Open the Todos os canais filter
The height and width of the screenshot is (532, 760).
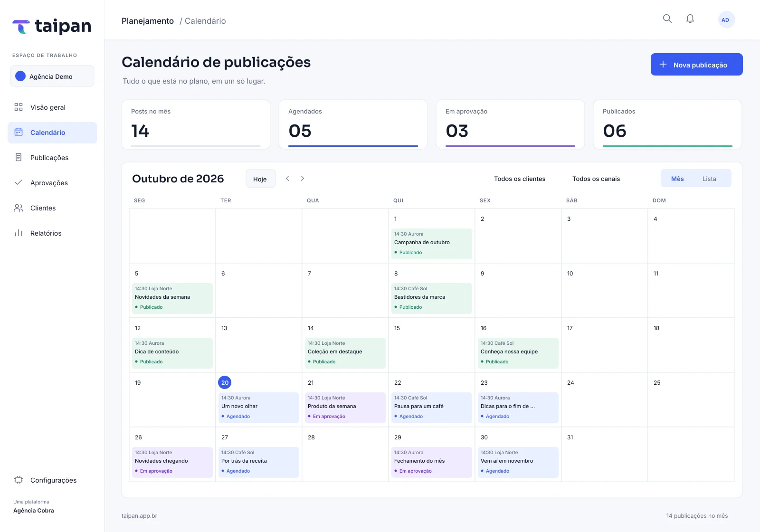[596, 179]
